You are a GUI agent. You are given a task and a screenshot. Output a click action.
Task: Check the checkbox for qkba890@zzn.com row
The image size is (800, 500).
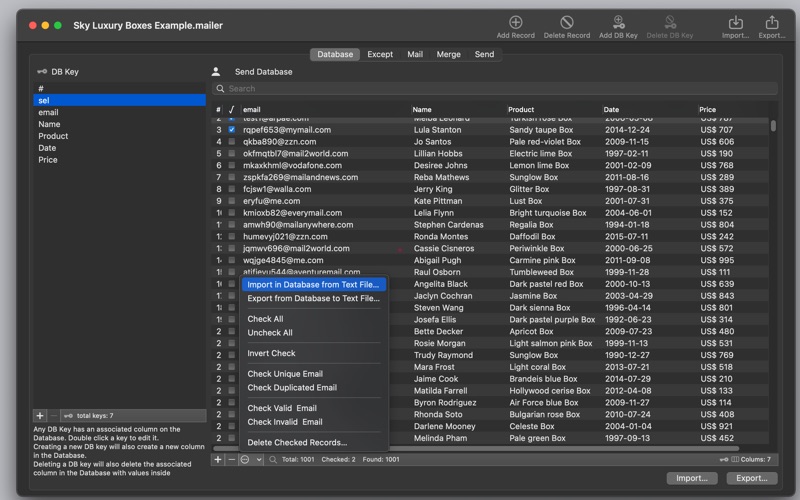[x=231, y=142]
